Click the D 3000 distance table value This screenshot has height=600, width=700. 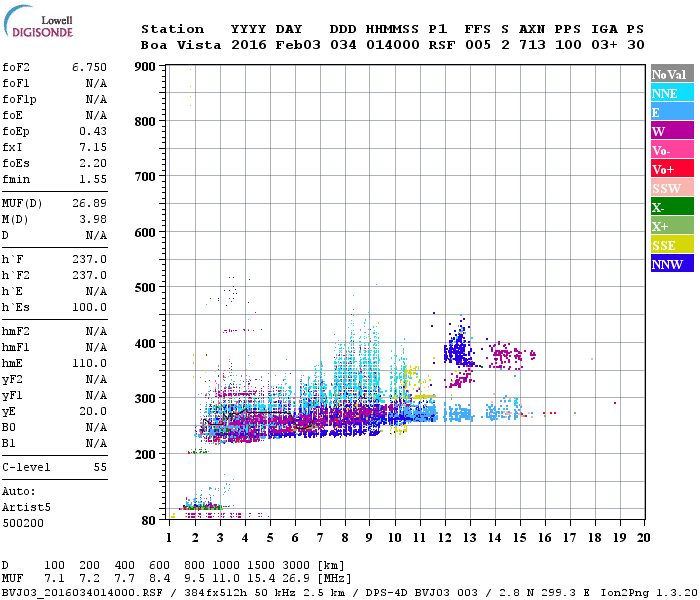[x=296, y=565]
